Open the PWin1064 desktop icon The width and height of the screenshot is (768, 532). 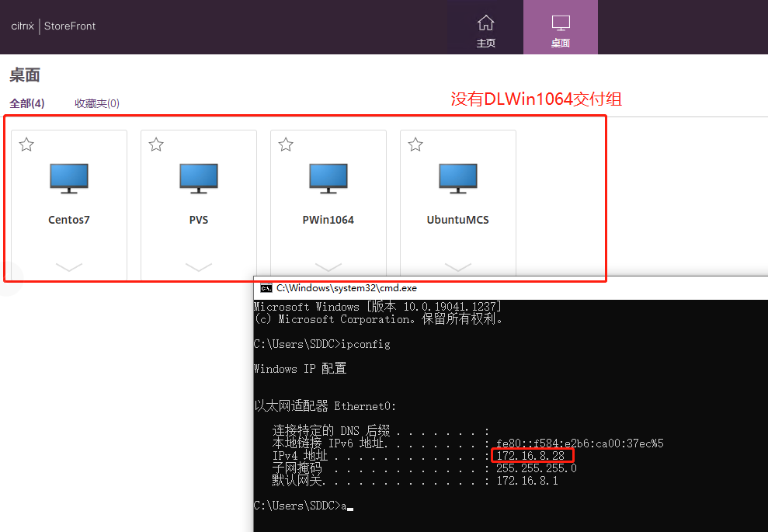(x=328, y=177)
